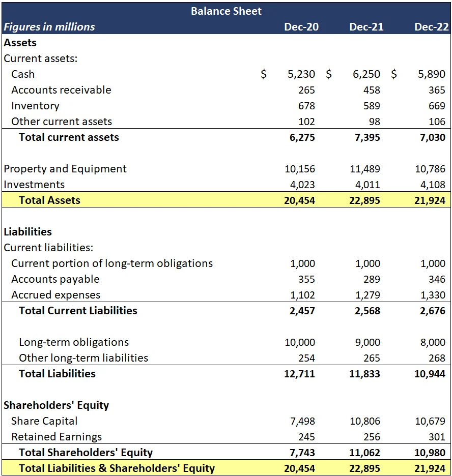
Task: Select the highlighted Total Assets label
Action: tap(49, 200)
